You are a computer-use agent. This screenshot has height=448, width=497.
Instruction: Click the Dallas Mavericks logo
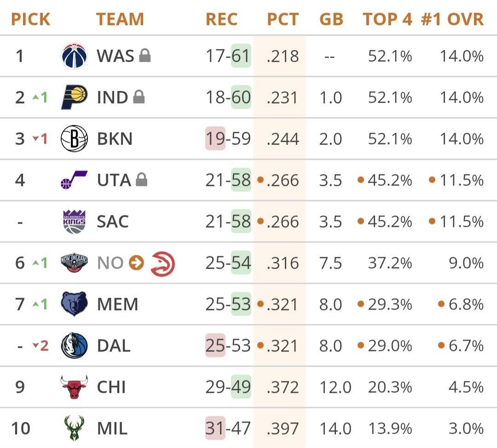[x=74, y=345]
